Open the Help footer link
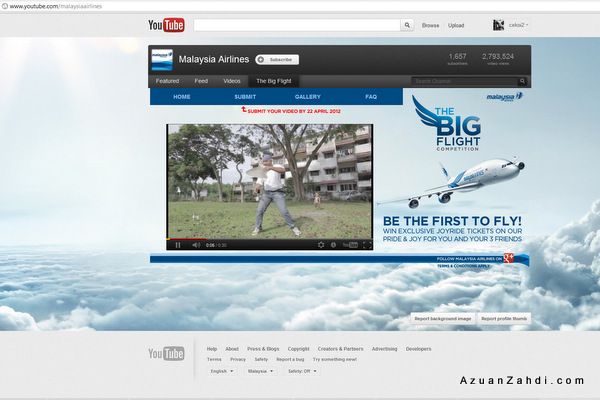The width and height of the screenshot is (600, 400). (x=212, y=349)
